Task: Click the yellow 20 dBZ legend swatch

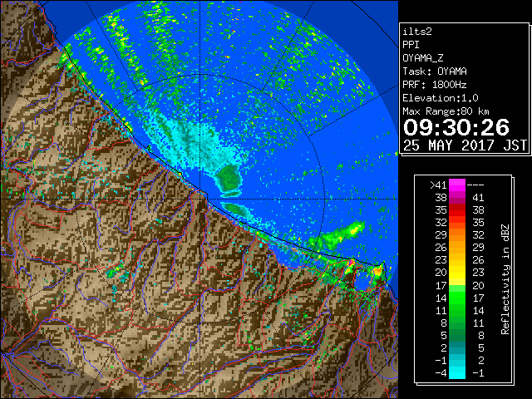Action: [x=457, y=273]
